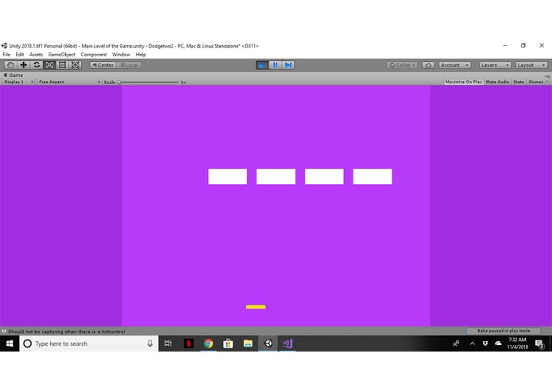Viewport: 552px width, 392px height.
Task: Open the Account dropdown
Action: coord(454,65)
